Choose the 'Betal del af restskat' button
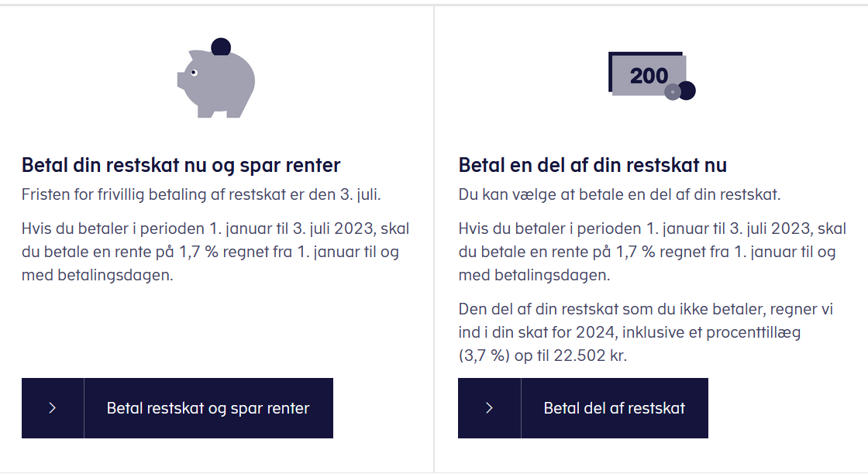This screenshot has height=474, width=868. coord(583,408)
